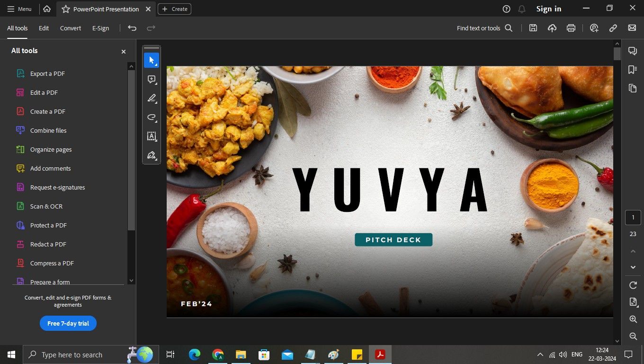Close the All tools panel
This screenshot has height=364, width=644.
124,51
